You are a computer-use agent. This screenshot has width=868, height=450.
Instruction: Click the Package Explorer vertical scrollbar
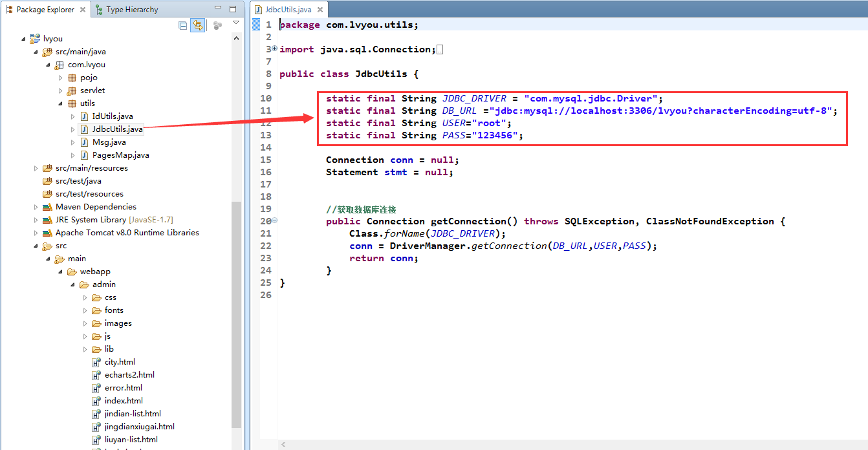tap(236, 314)
